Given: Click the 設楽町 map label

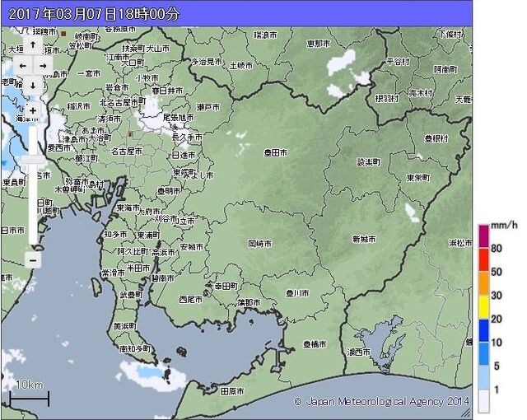Looking at the screenshot, I should 369,162.
